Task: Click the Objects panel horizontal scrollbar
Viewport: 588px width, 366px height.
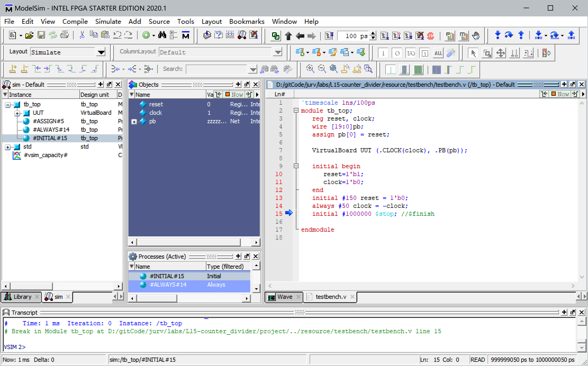Action: coord(189,242)
